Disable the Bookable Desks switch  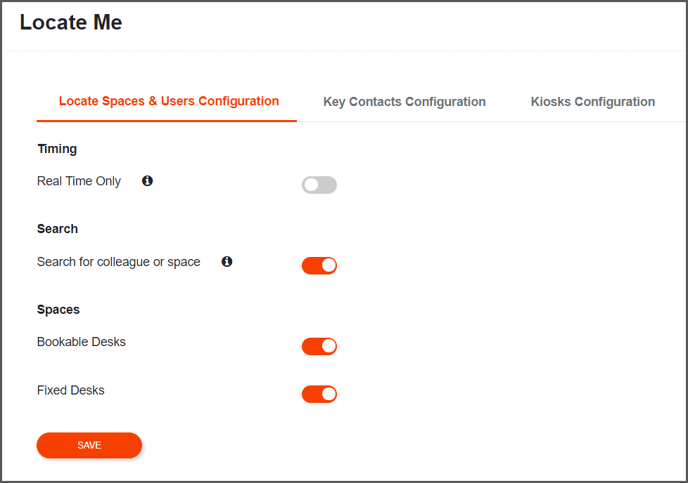[x=319, y=346]
